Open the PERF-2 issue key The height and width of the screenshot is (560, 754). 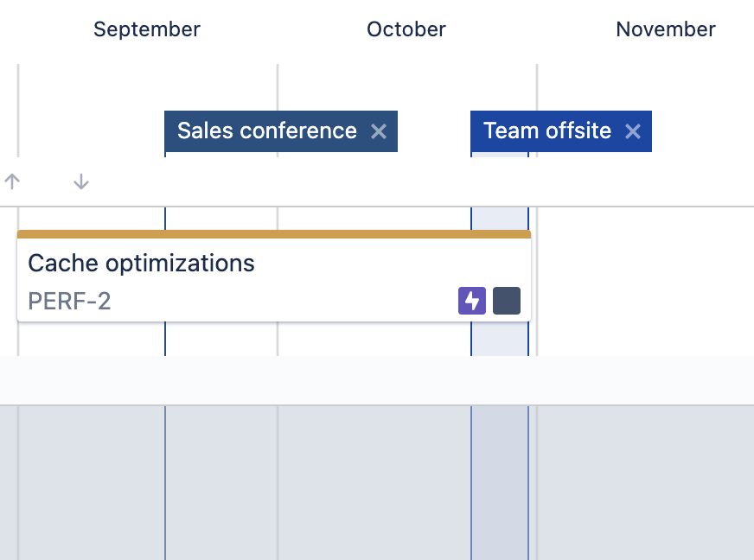click(x=70, y=302)
